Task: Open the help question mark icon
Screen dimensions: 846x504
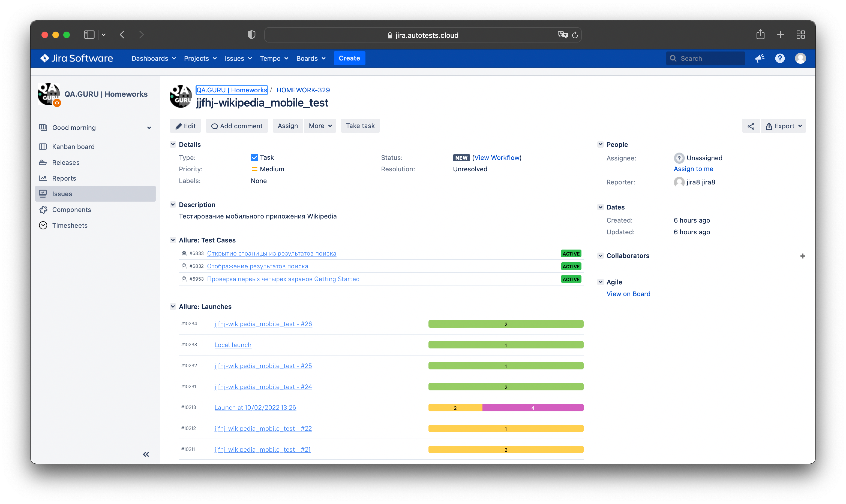Action: coord(780,58)
